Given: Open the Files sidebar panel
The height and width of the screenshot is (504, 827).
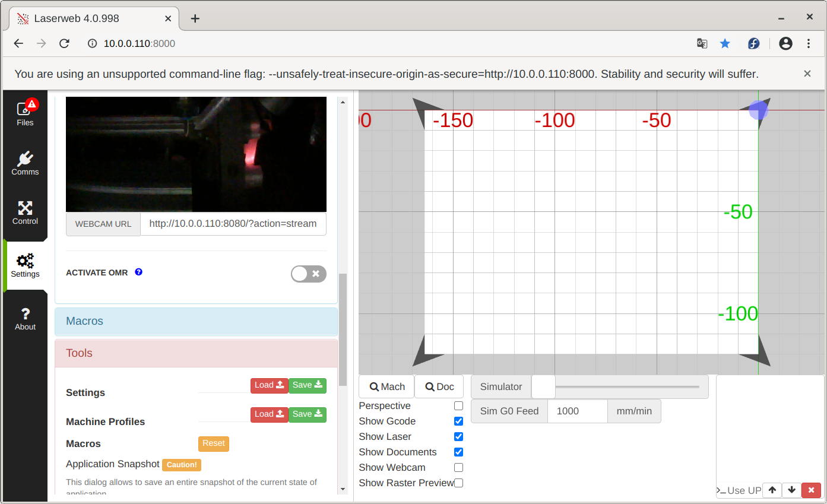Looking at the screenshot, I should (25, 113).
